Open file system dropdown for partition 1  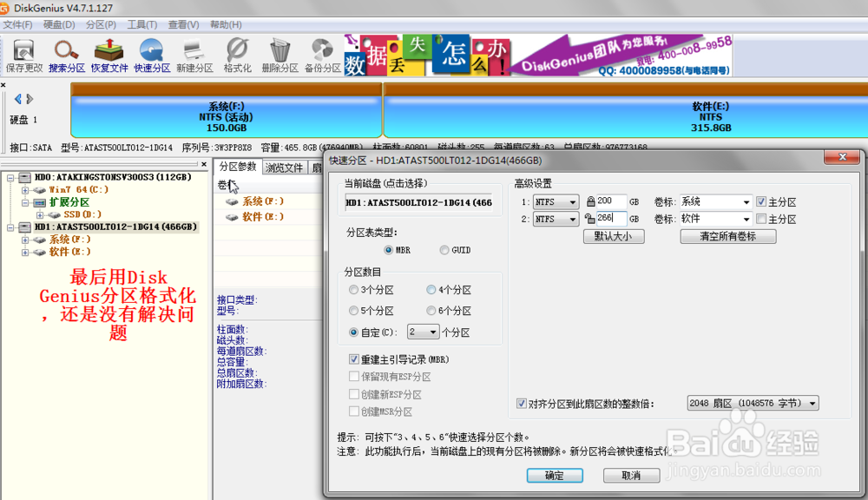[556, 201]
